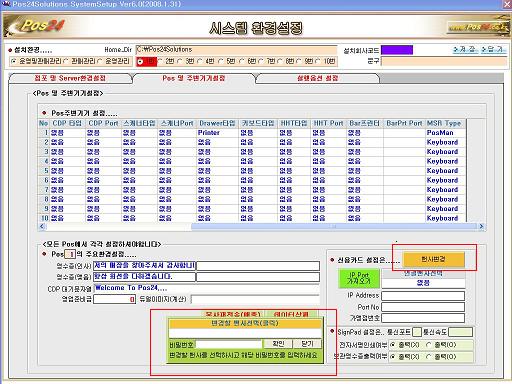512x384 pixels.
Task: Click the Home_Dir path field
Action: click(236, 50)
